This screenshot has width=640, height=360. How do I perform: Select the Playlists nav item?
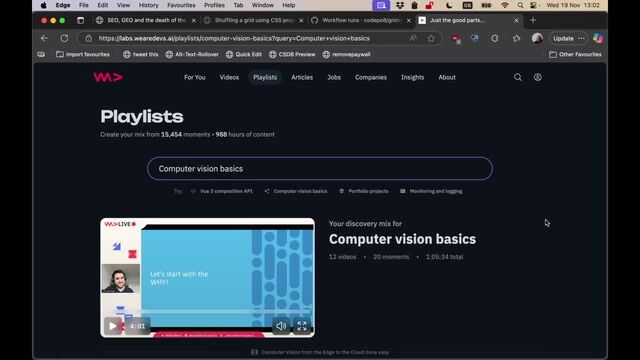(x=265, y=77)
